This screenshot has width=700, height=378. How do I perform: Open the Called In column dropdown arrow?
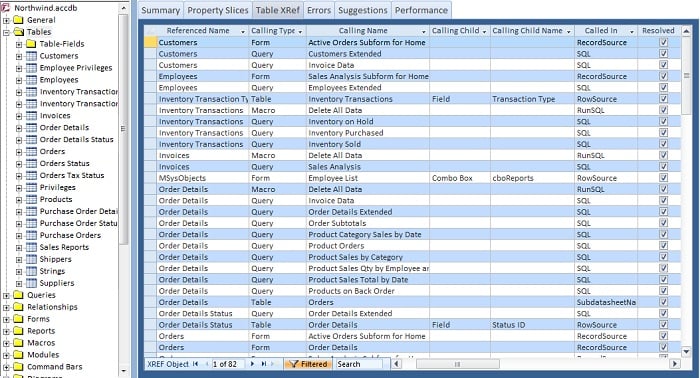pos(631,31)
